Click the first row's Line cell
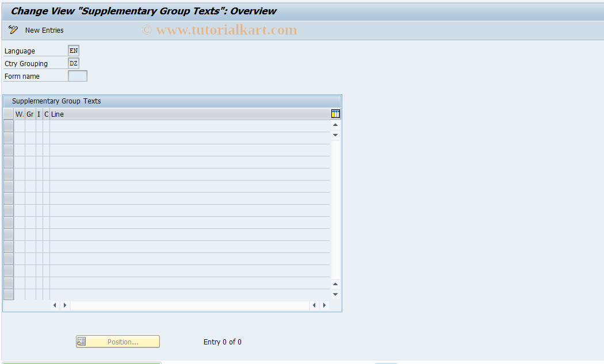 (190, 126)
